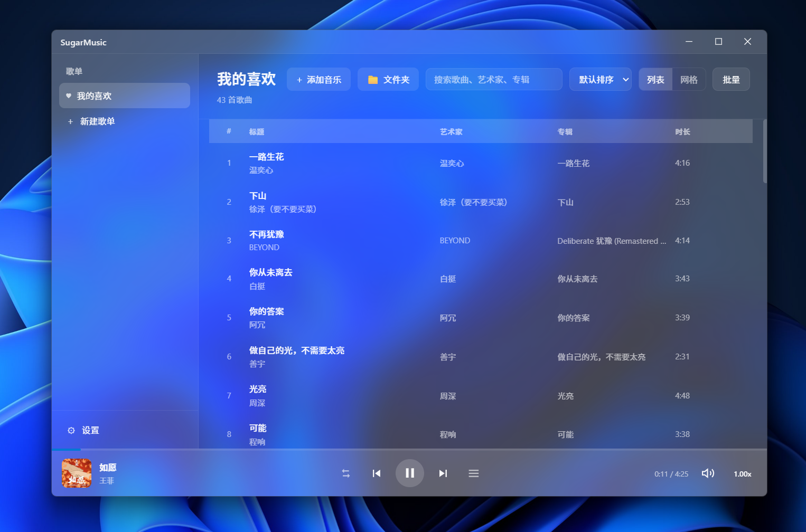Click the 0:11 / 4:25 time display
Screen dimensions: 806x532
(671, 474)
